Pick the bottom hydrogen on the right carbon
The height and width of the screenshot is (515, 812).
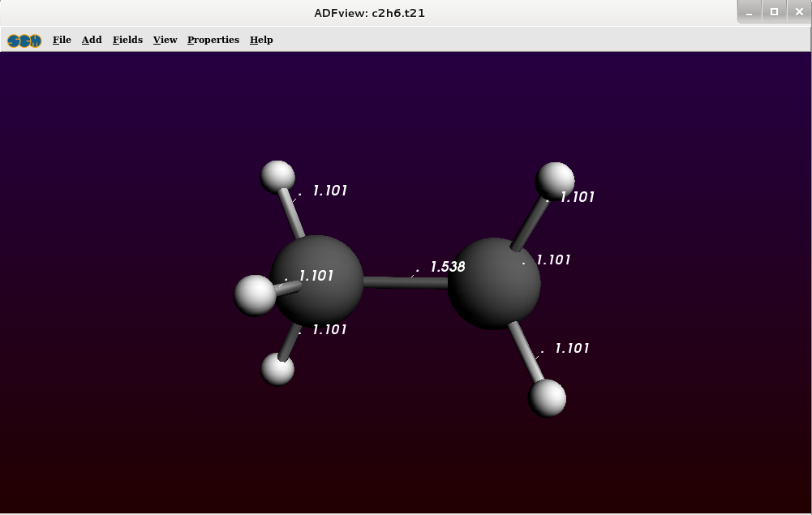548,397
